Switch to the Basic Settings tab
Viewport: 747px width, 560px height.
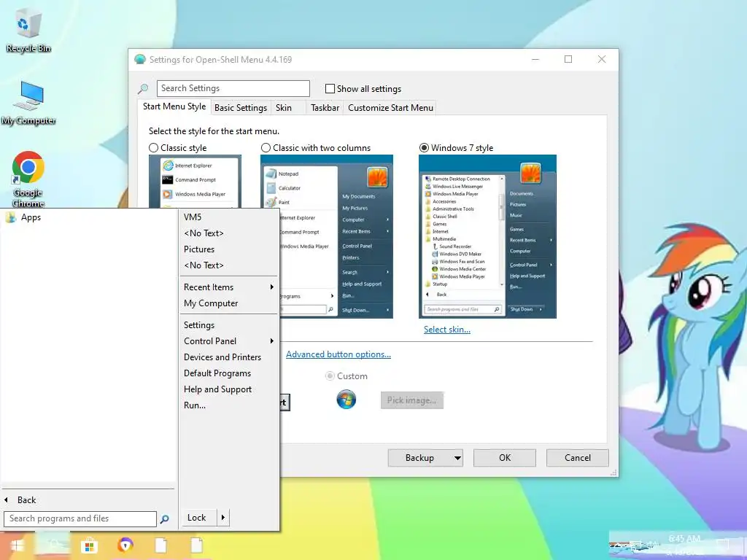241,108
